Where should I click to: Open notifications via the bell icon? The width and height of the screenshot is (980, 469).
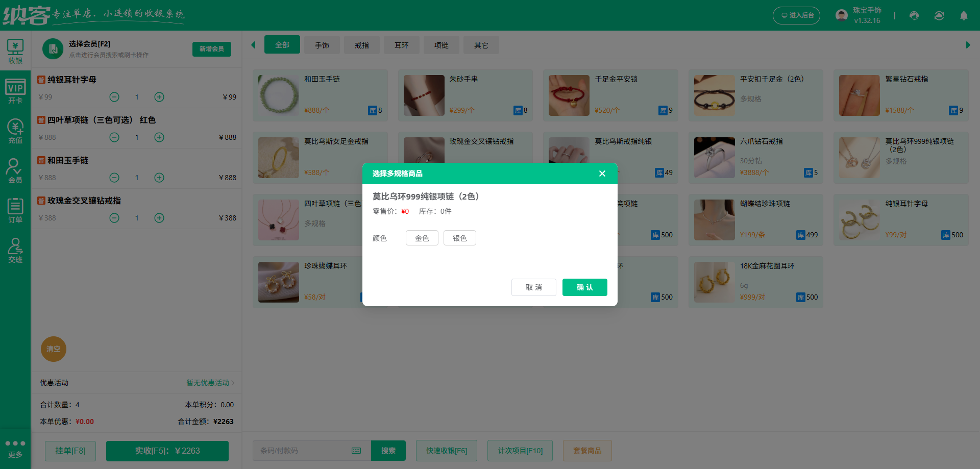pyautogui.click(x=964, y=16)
